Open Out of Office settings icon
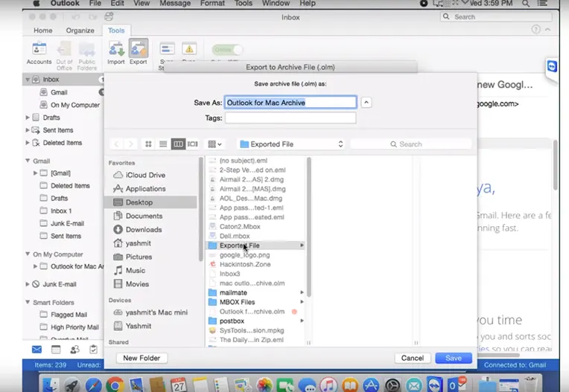Viewport: 569px width, 392px height. coord(64,55)
